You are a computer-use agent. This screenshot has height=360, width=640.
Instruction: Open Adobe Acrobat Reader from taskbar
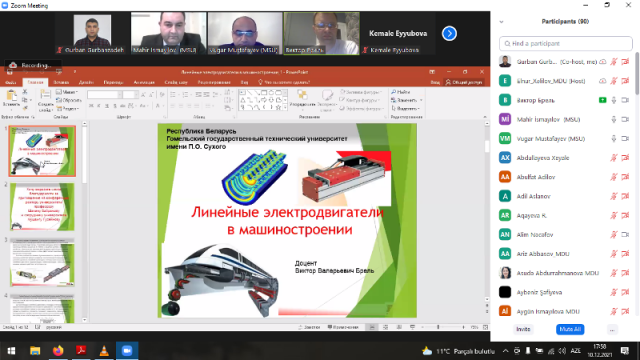click(x=81, y=351)
